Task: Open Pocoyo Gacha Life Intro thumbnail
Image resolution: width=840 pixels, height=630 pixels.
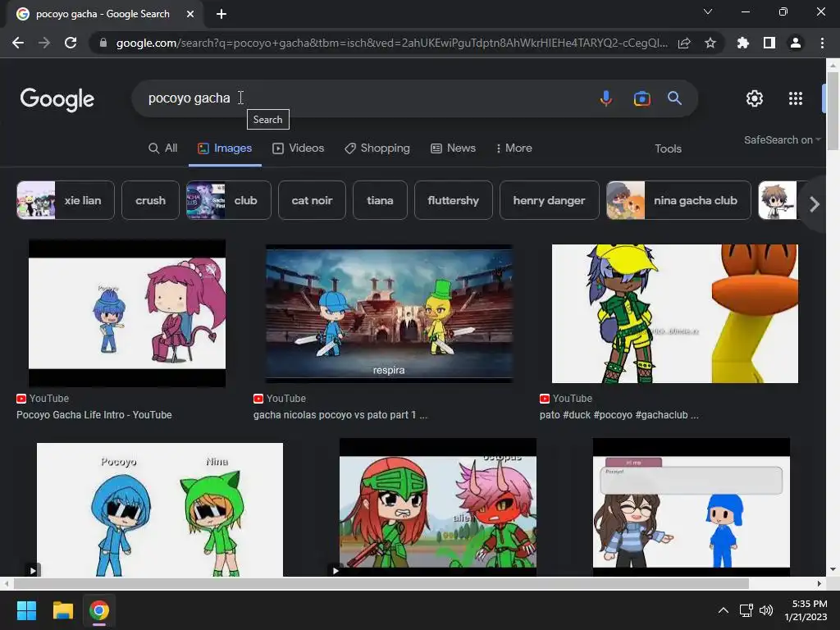Action: (127, 313)
